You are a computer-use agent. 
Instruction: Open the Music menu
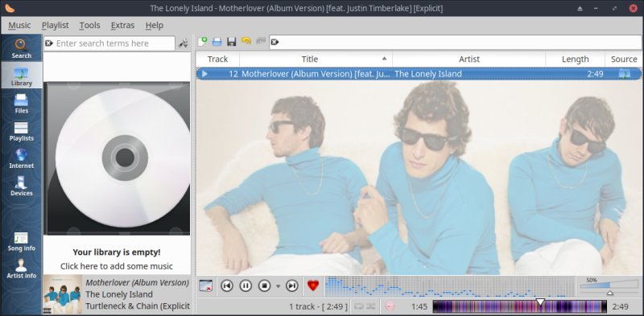click(x=19, y=26)
